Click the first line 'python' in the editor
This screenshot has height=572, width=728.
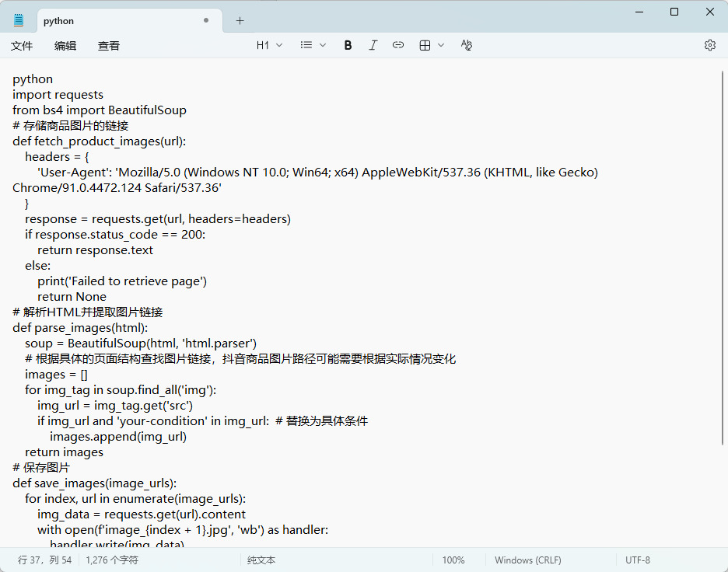click(33, 78)
